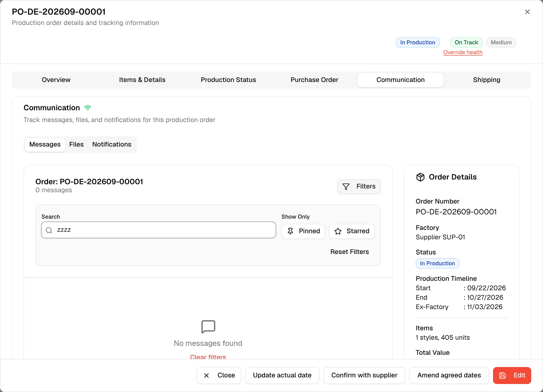
Task: Select the Messages sub-tab
Action: [x=45, y=145]
